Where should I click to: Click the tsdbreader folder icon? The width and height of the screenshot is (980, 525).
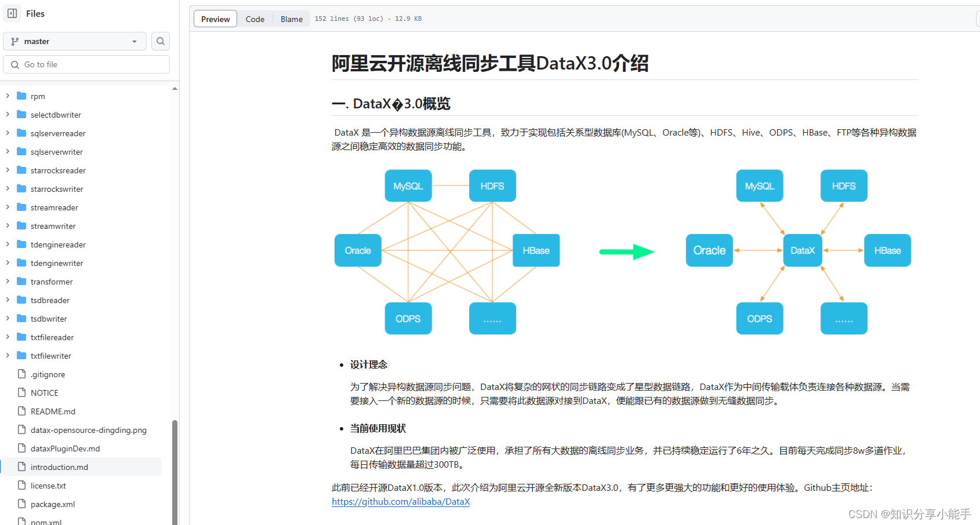click(22, 300)
